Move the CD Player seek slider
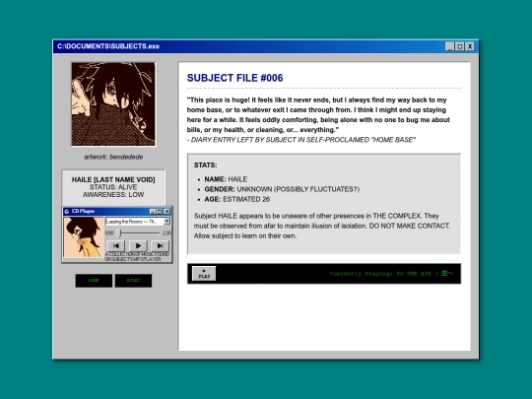The width and height of the screenshot is (532, 399). pos(119,233)
